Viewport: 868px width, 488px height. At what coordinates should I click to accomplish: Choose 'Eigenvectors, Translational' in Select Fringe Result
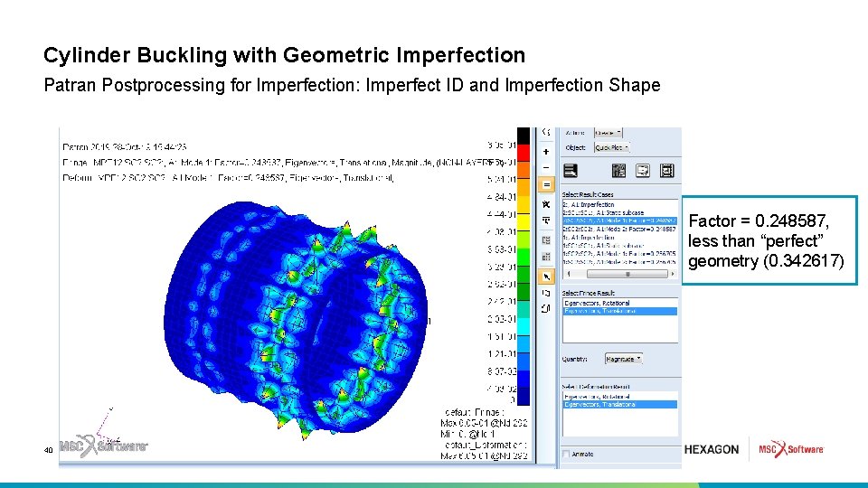pos(619,311)
